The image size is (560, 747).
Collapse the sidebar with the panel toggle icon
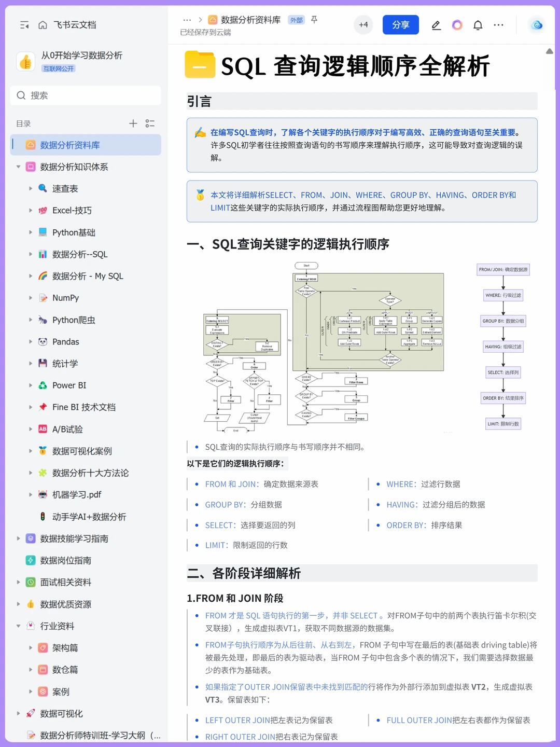coord(24,24)
